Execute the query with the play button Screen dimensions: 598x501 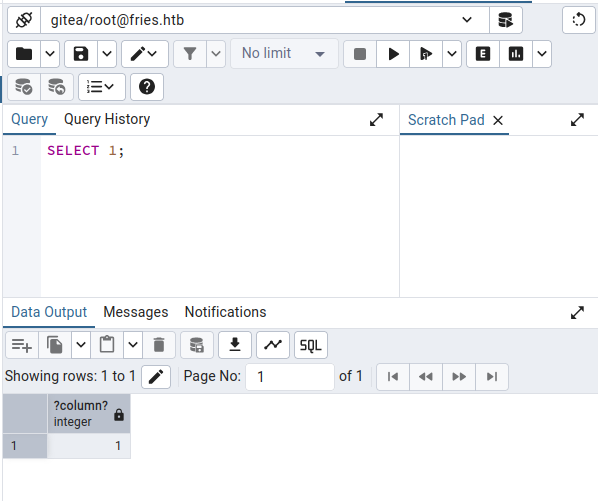[x=393, y=54]
